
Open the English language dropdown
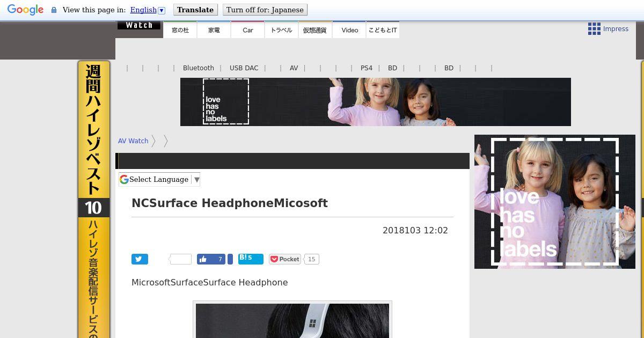148,10
